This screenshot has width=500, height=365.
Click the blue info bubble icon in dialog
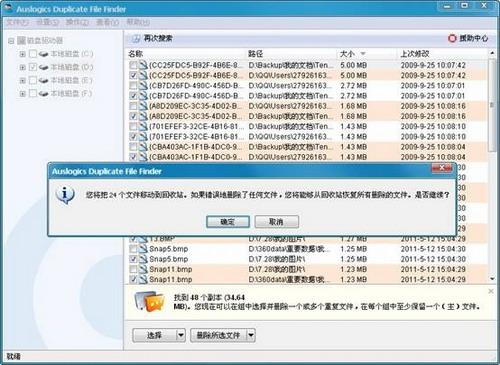tap(65, 195)
